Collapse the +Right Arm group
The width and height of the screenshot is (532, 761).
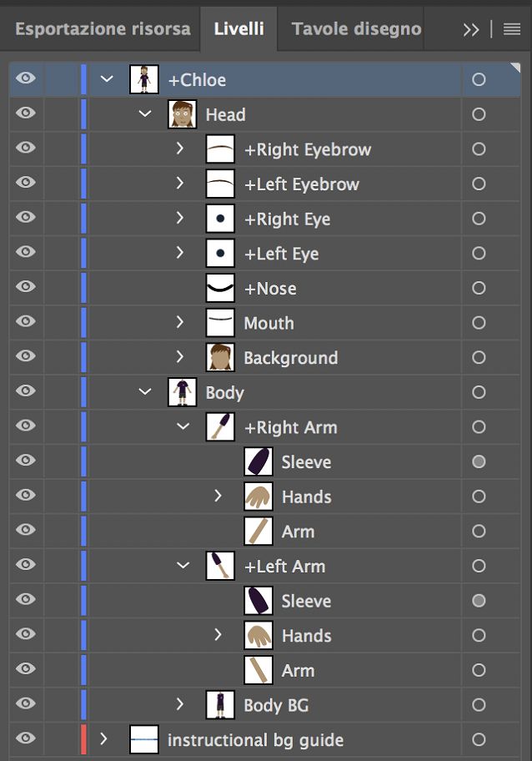click(x=183, y=426)
